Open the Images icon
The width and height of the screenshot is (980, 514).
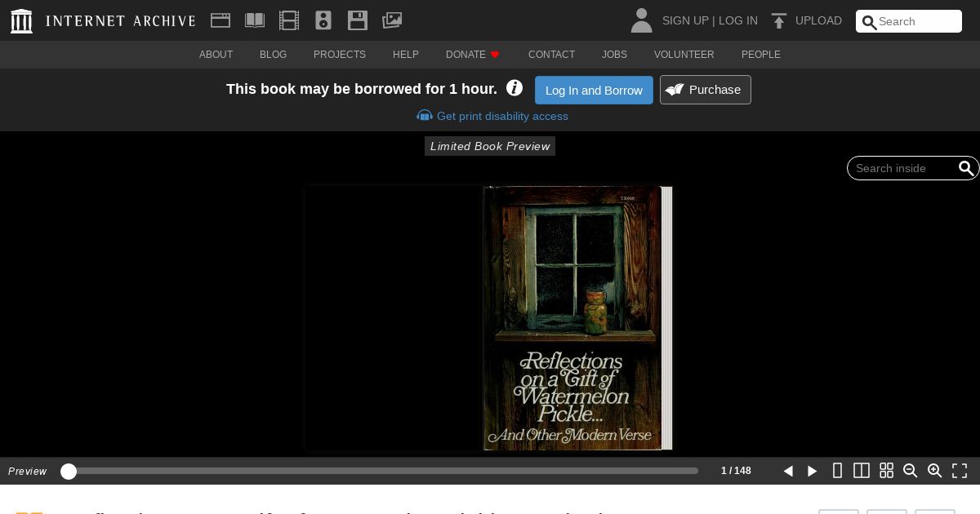pos(392,20)
